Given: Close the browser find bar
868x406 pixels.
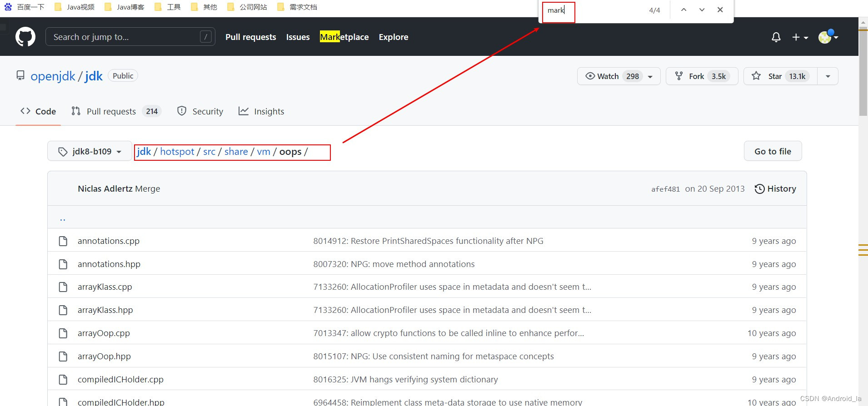Looking at the screenshot, I should click(720, 10).
